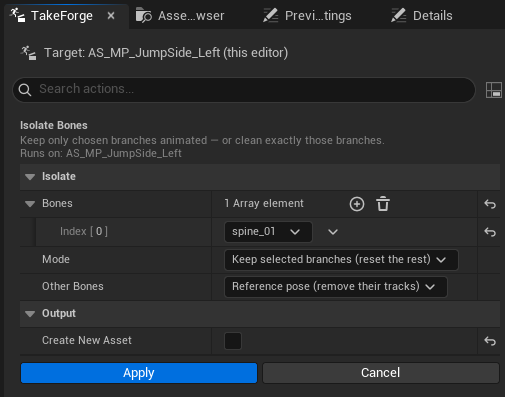The width and height of the screenshot is (505, 397).
Task: Reset Create New Asset to default
Action: pos(490,341)
